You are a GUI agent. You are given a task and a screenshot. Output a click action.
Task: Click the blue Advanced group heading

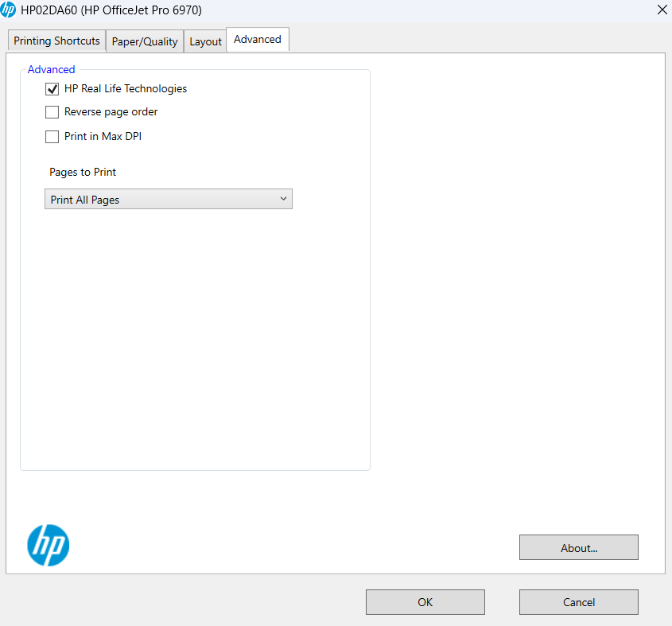point(51,69)
